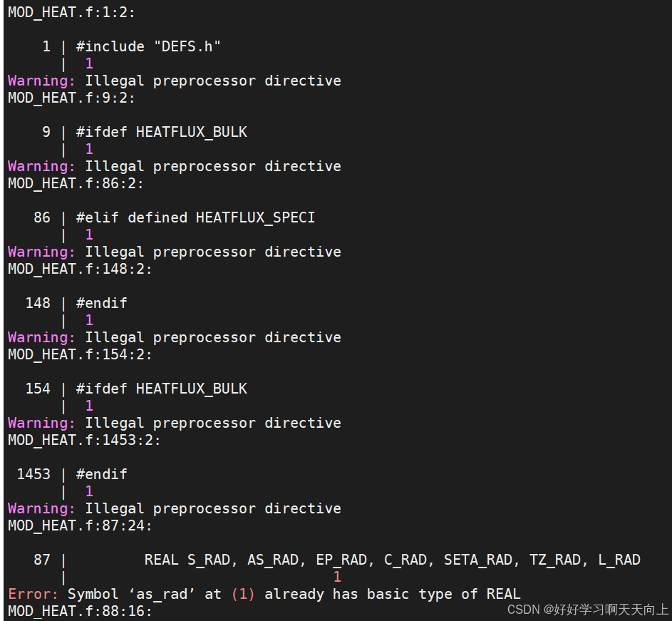The image size is (672, 621).
Task: Click the include DEFS.h directive line
Action: click(148, 46)
